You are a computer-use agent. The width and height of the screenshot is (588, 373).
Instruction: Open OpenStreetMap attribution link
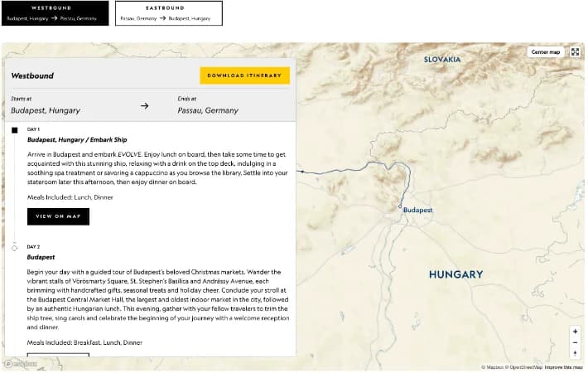(x=524, y=367)
